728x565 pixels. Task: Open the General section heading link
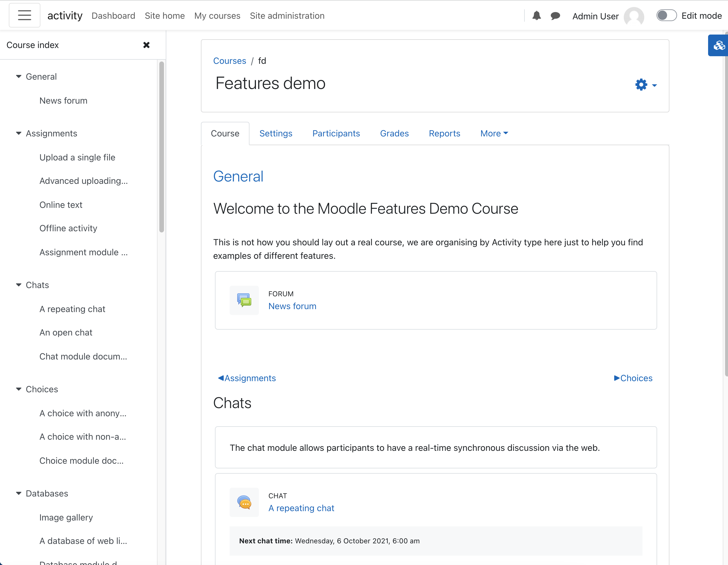[238, 176]
